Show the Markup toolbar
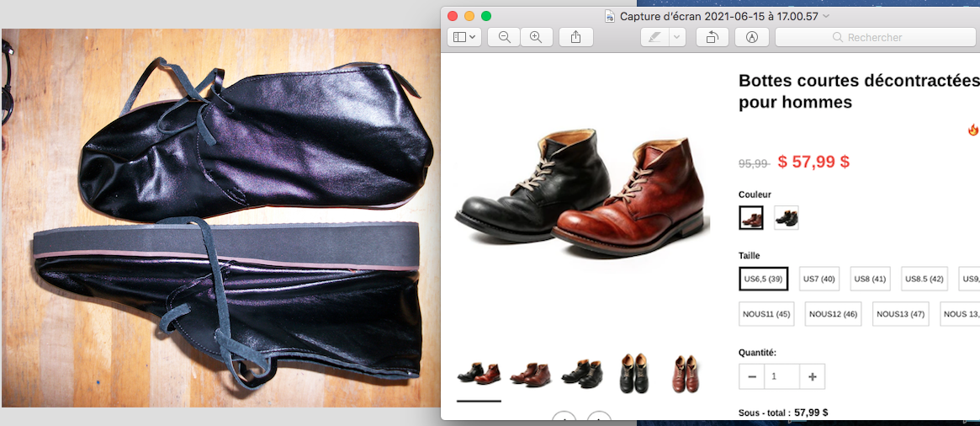This screenshot has height=426, width=980. 752,37
